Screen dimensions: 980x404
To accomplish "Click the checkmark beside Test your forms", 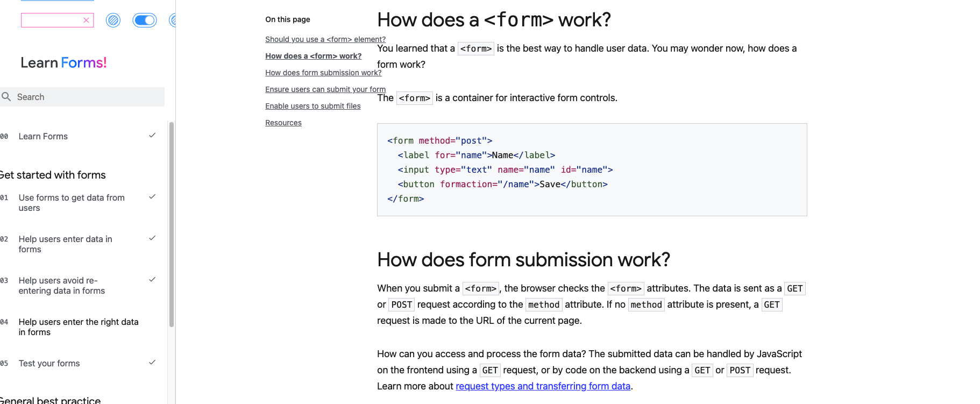I will coord(152,362).
